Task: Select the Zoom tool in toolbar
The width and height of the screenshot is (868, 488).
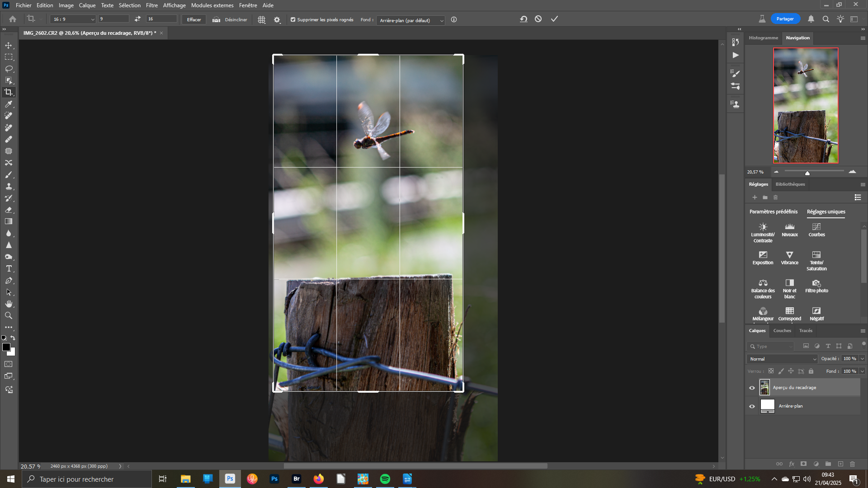Action: pyautogui.click(x=9, y=315)
